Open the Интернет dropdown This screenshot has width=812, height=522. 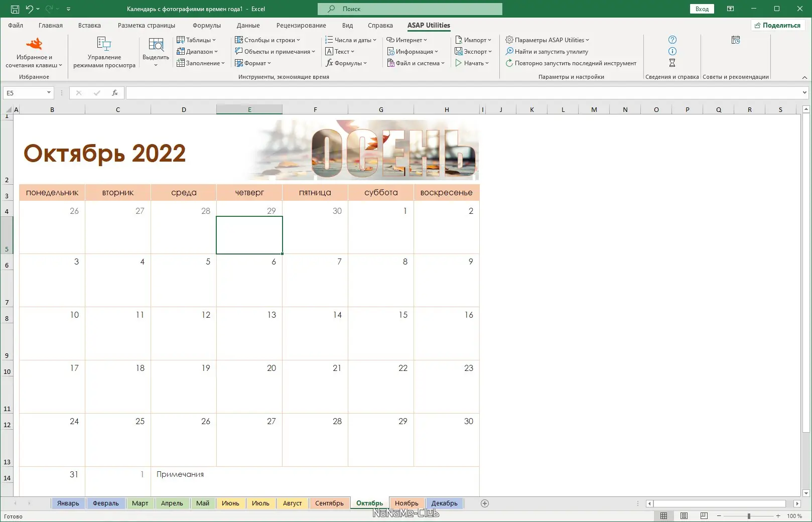pos(407,40)
